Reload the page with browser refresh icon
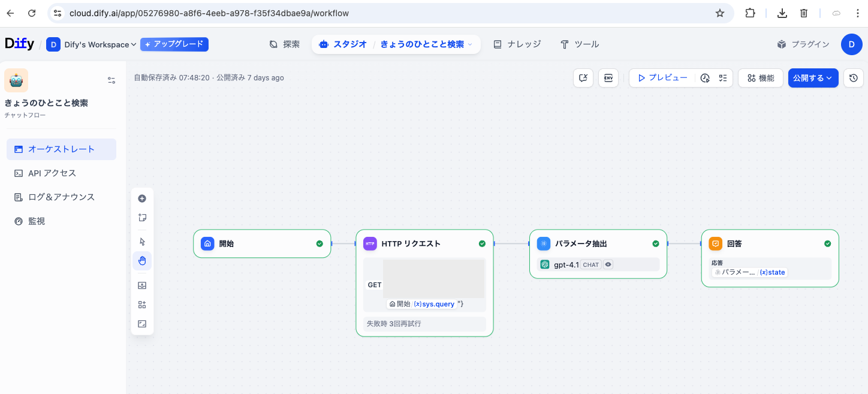This screenshot has height=394, width=868. coord(32,13)
